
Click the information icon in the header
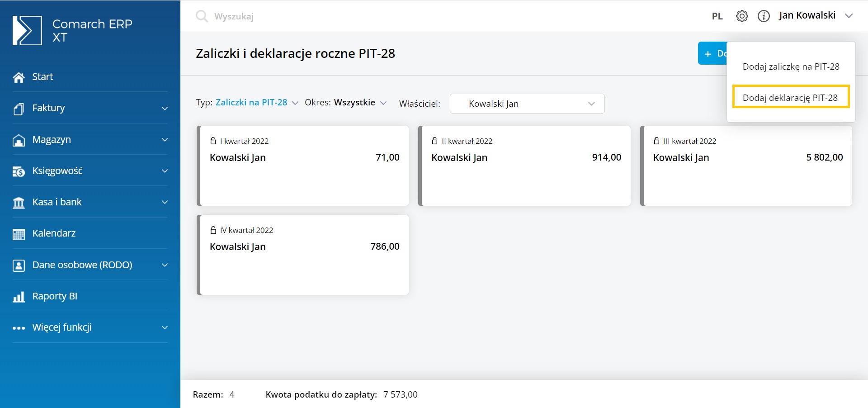[764, 16]
